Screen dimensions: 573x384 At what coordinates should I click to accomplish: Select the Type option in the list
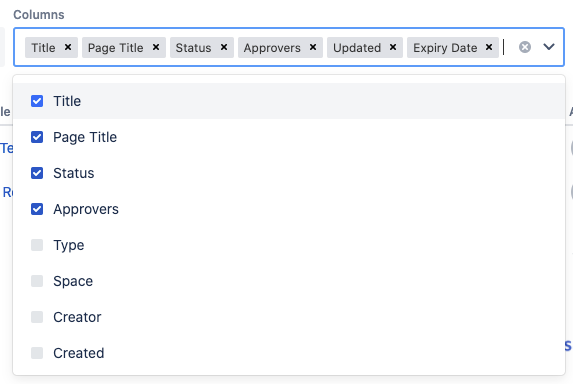(289, 245)
